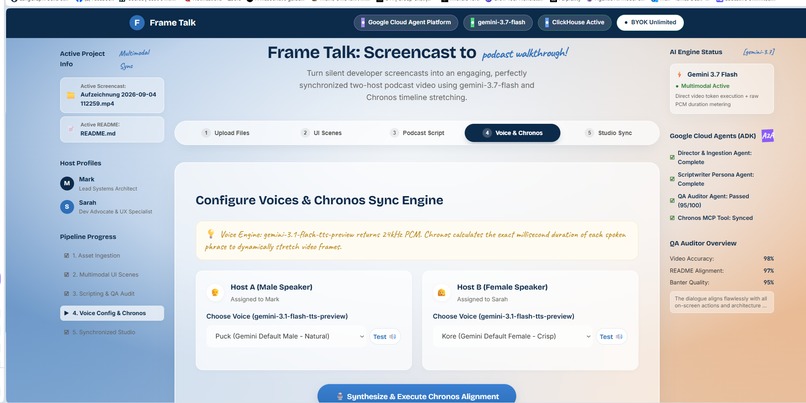Click the '[gemini-3.7]' handwritten label

pos(759,52)
